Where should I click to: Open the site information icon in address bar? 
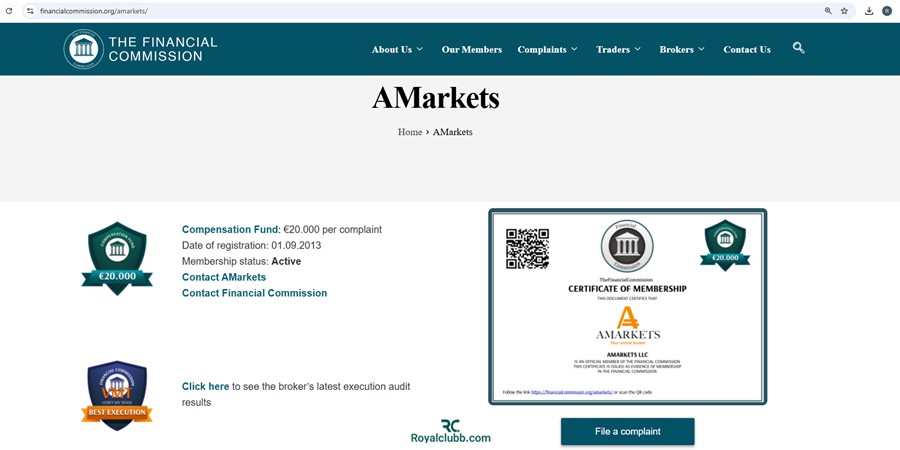pyautogui.click(x=30, y=11)
